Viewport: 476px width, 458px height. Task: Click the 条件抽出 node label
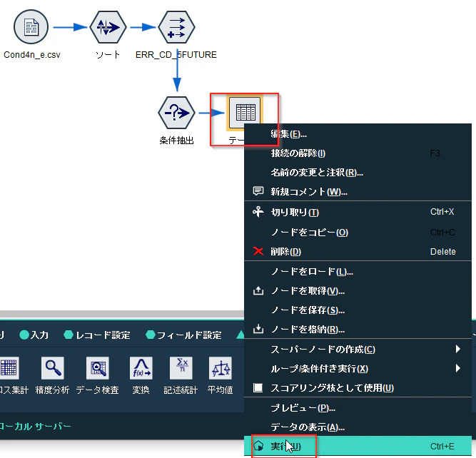point(176,141)
